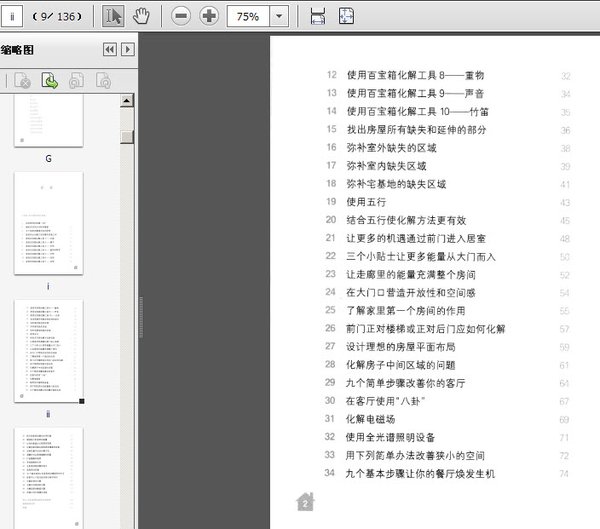600x529 pixels.
Task: Click the thumbnail scrollbar handle
Action: 127,137
